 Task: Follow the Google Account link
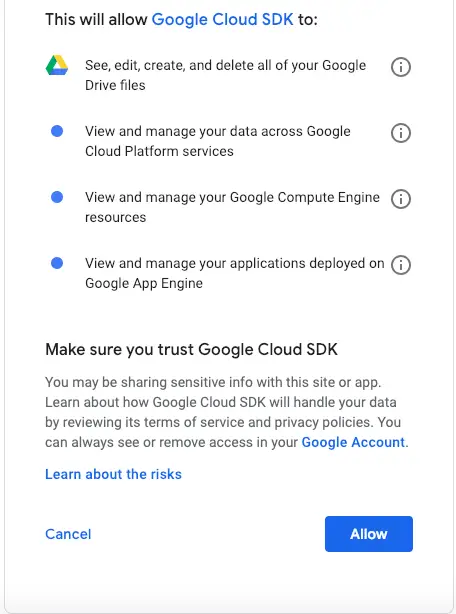click(353, 442)
